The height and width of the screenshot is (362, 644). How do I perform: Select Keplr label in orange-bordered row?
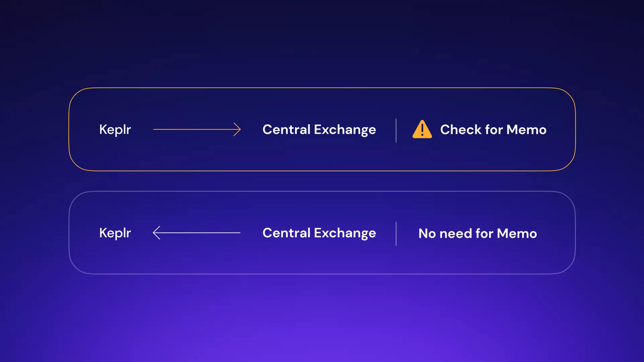(x=115, y=130)
